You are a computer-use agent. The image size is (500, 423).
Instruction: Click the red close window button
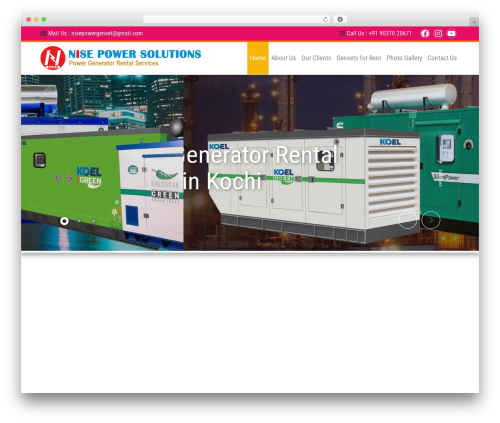point(29,19)
